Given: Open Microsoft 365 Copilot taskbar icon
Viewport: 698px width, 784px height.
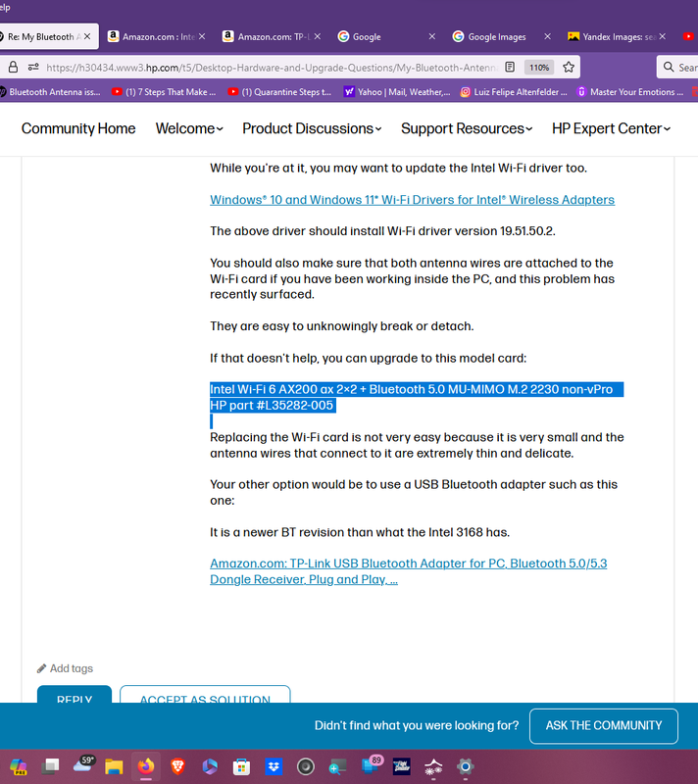Looking at the screenshot, I should coord(210,766).
